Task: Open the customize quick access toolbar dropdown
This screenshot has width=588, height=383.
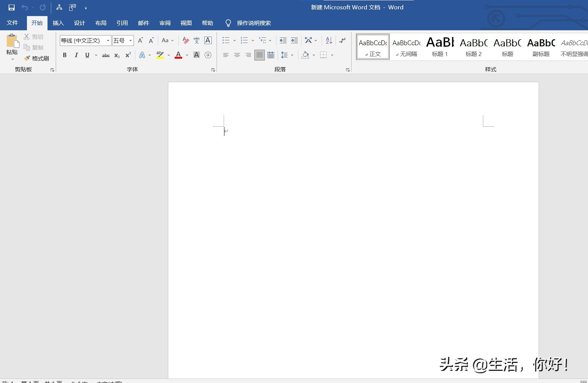Action: click(86, 8)
